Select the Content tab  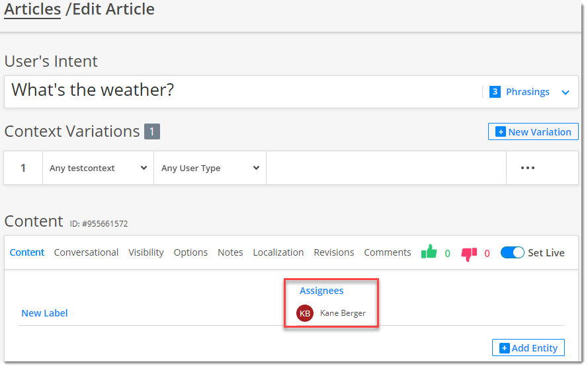27,252
